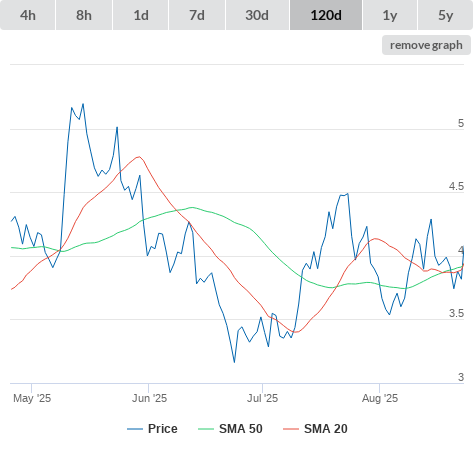Click the 3 price axis label

pos(461,377)
